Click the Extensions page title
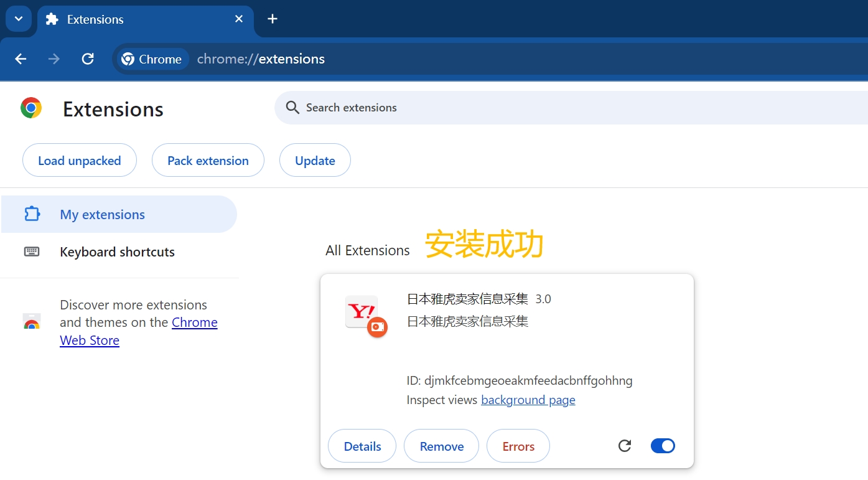The width and height of the screenshot is (868, 480). [x=113, y=109]
